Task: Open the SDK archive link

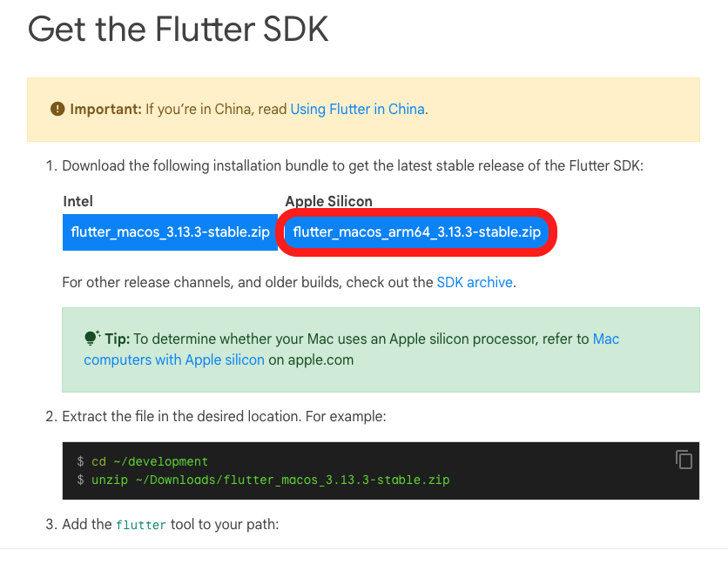Action: tap(475, 282)
